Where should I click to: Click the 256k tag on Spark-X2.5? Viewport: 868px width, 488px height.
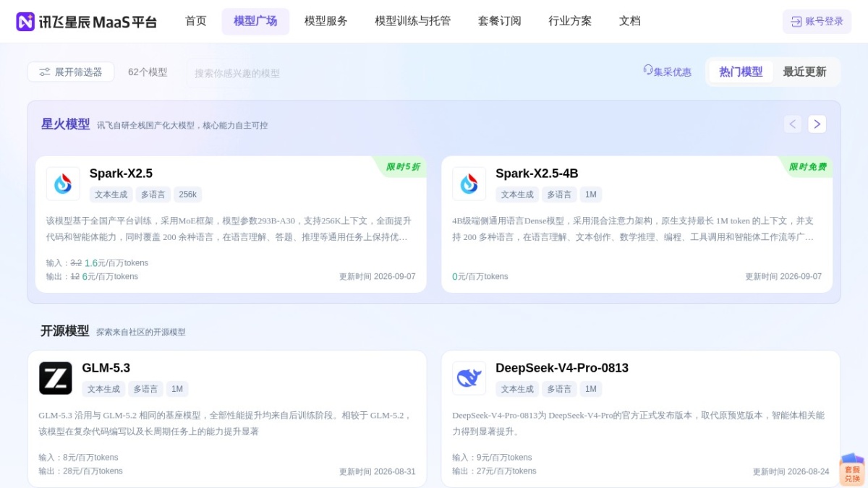(188, 194)
